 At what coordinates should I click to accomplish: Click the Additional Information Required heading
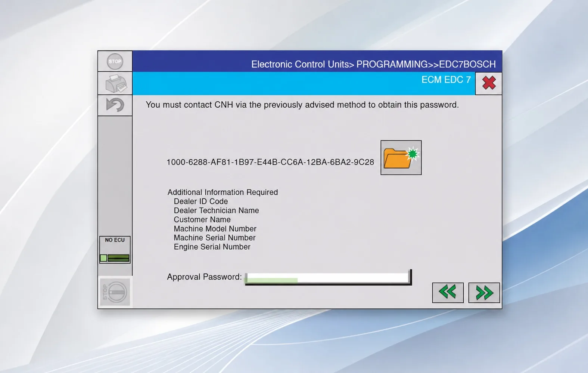223,192
